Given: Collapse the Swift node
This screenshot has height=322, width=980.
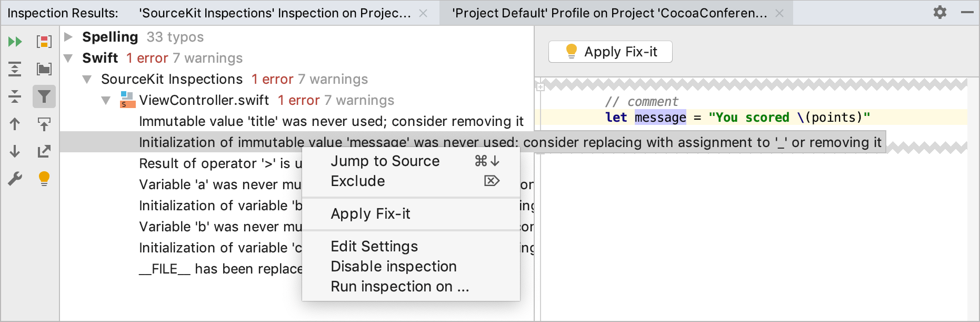Looking at the screenshot, I should 68,58.
